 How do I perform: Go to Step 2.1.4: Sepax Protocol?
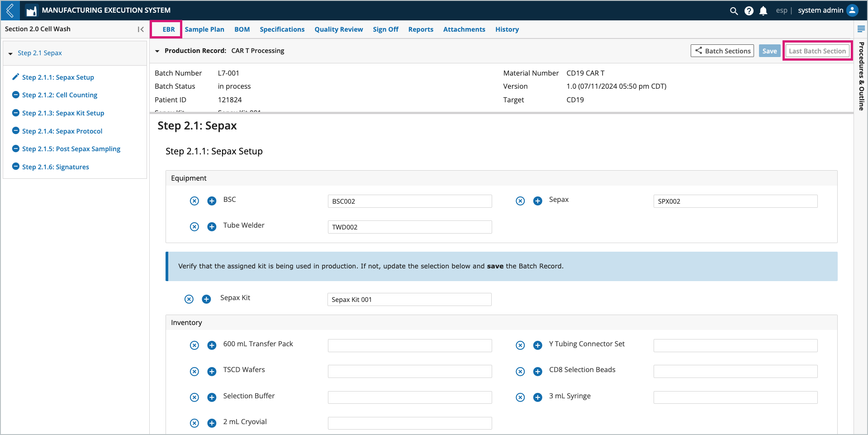click(62, 131)
